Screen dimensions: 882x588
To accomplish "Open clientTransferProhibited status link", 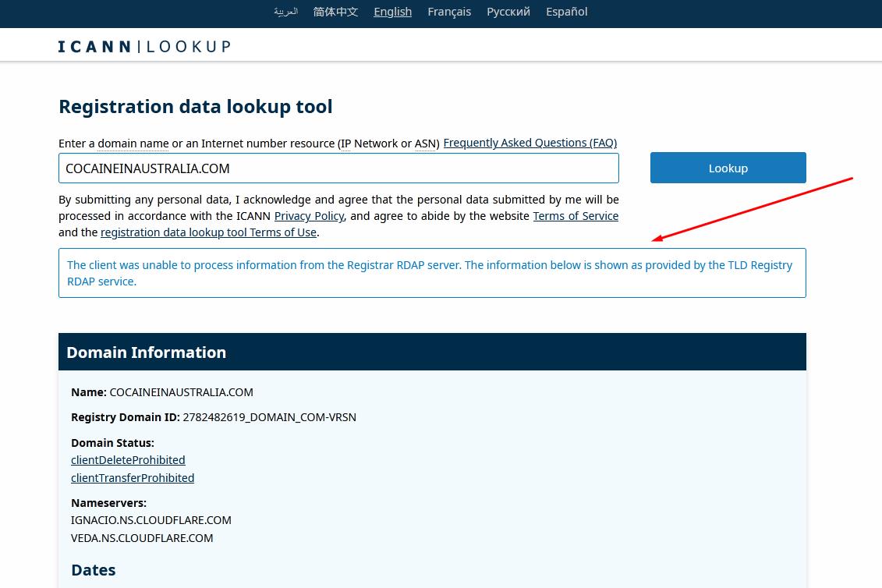I will click(133, 478).
